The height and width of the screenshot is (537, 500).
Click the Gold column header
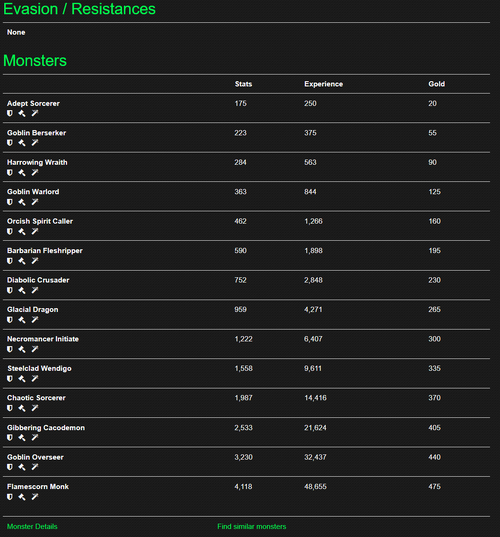(436, 84)
